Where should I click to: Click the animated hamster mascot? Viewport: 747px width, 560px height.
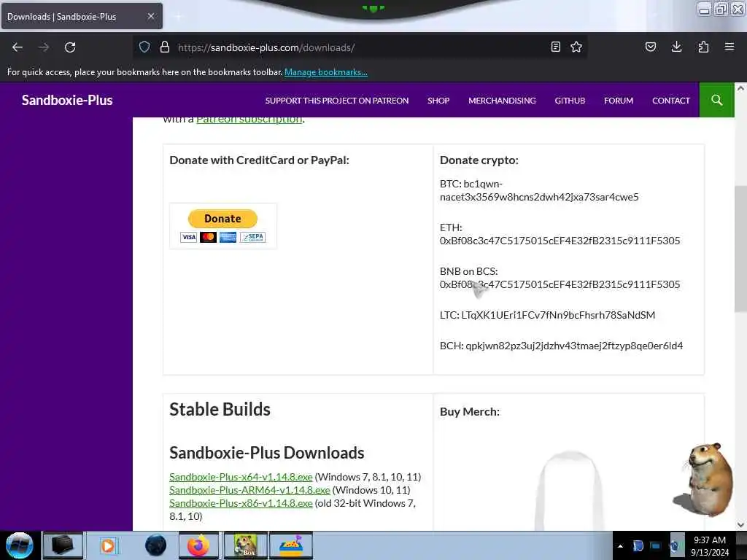(x=705, y=480)
